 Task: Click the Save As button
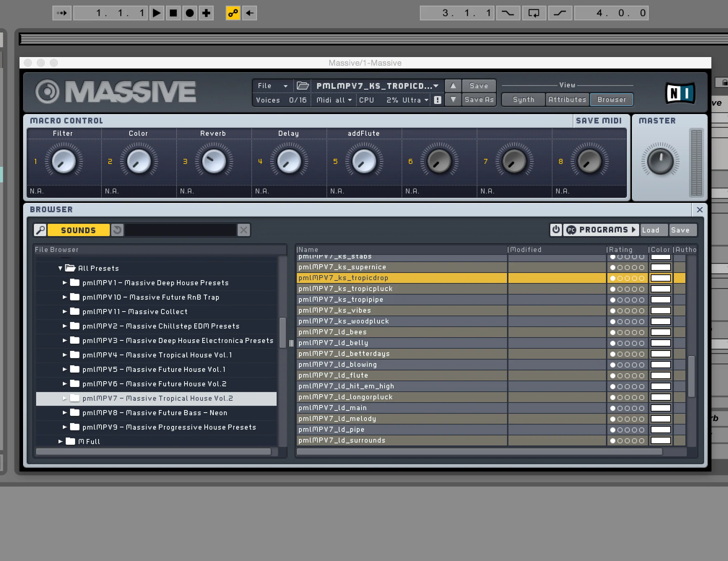pyautogui.click(x=479, y=100)
